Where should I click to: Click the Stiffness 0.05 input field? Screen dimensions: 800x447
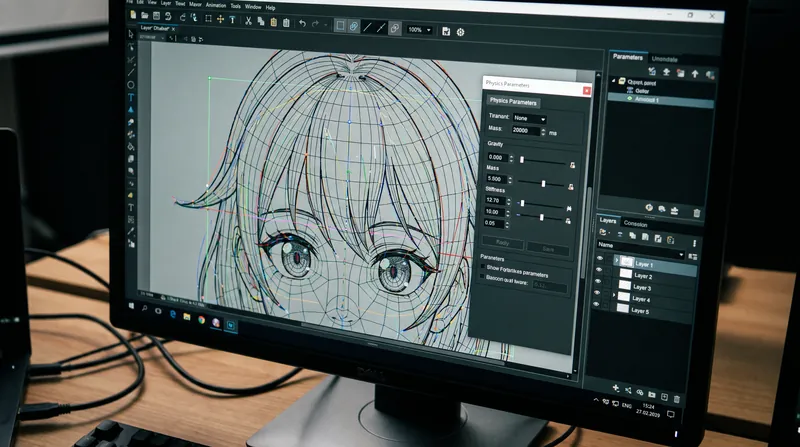pos(494,223)
